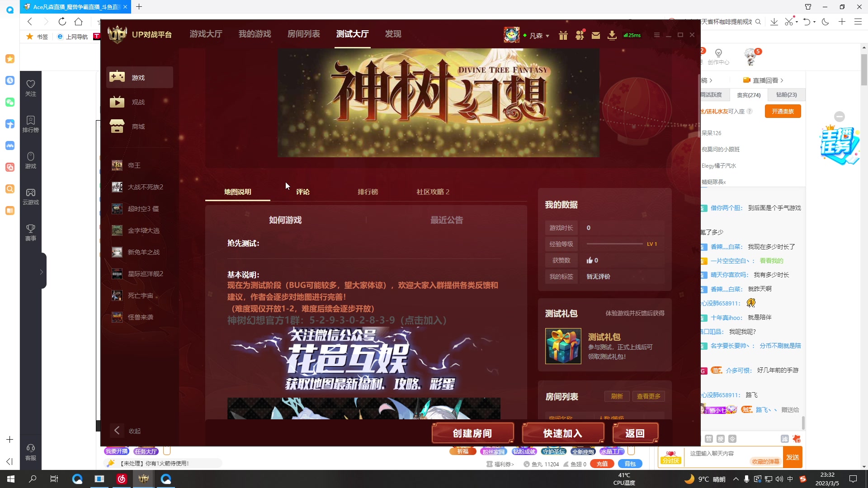868x488 pixels.
Task: Toggle browser night mode moon icon
Action: pos(826,22)
